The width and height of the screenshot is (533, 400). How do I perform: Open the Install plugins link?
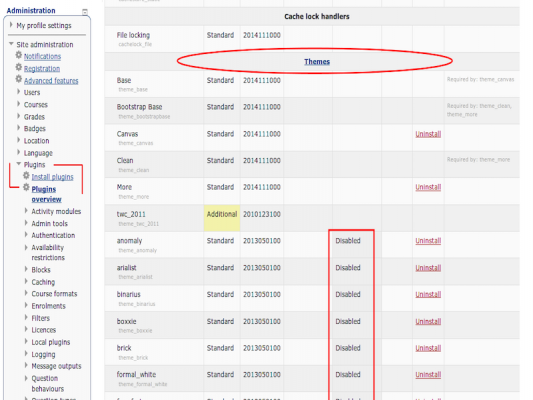(52, 177)
